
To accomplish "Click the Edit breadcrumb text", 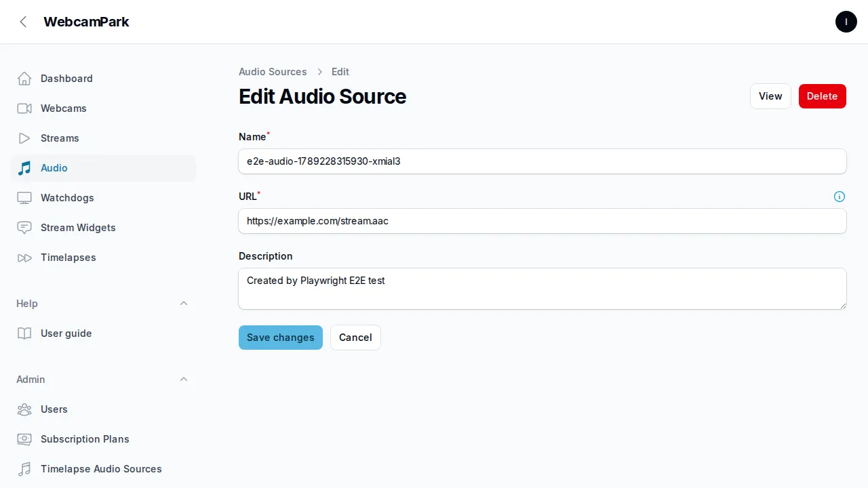I will [340, 72].
